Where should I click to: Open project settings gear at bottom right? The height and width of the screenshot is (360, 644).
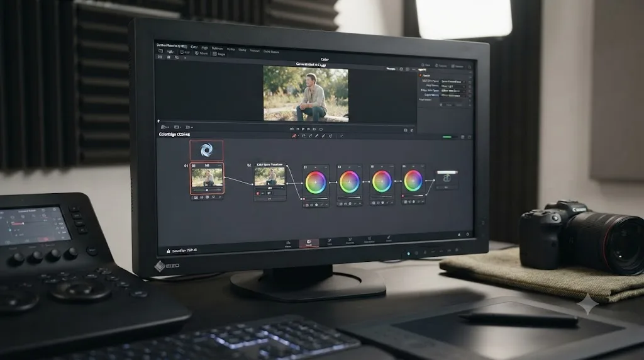click(467, 234)
